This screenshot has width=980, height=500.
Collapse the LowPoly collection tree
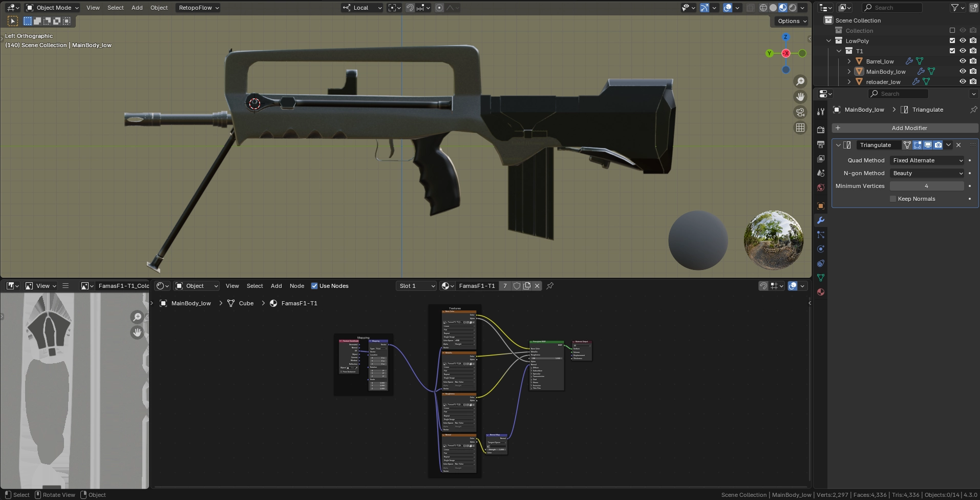[829, 41]
